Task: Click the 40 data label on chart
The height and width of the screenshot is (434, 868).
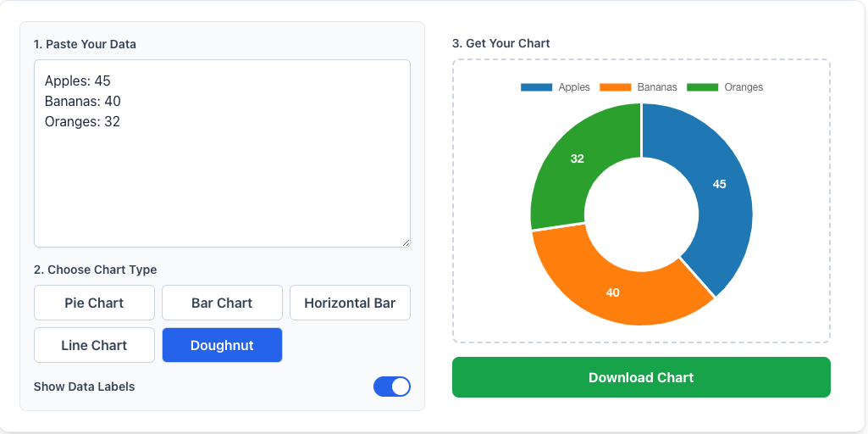Action: [x=612, y=292]
